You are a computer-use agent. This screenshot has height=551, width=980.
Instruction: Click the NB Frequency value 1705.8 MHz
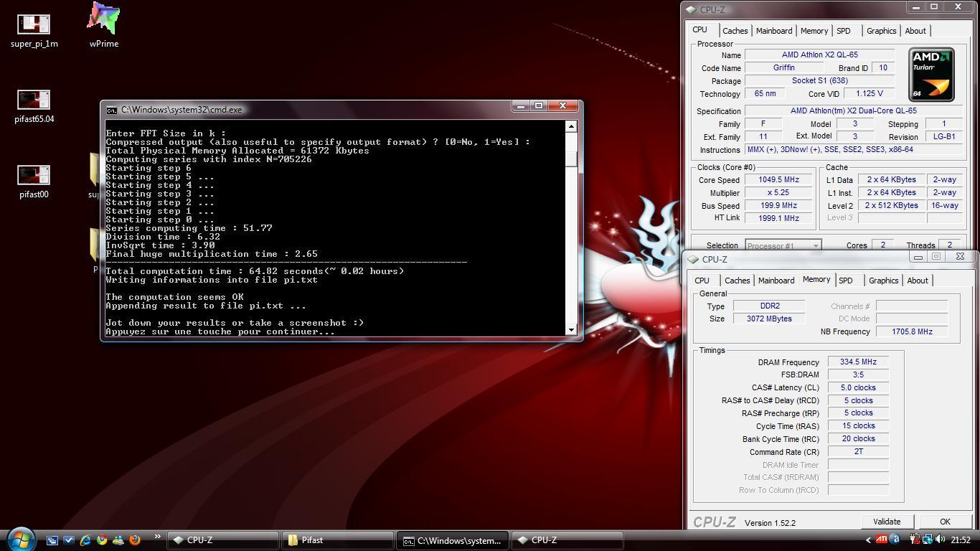tap(912, 331)
